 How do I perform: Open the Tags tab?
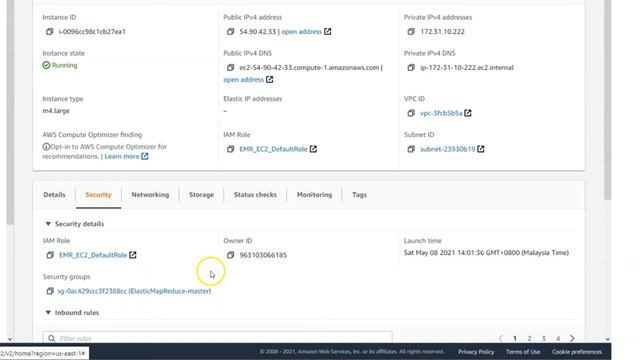point(360,195)
